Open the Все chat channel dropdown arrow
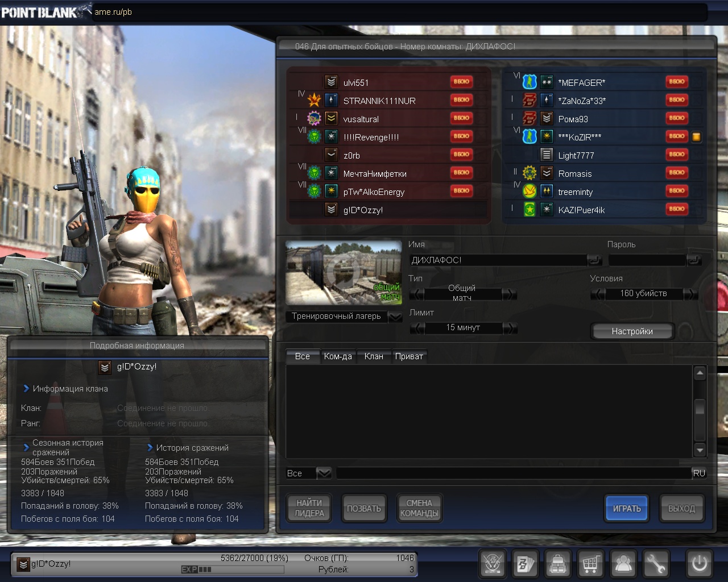 point(324,473)
